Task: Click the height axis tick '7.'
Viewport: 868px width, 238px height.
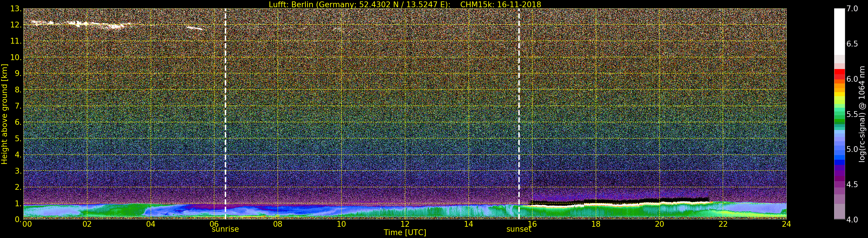Action: point(18,106)
